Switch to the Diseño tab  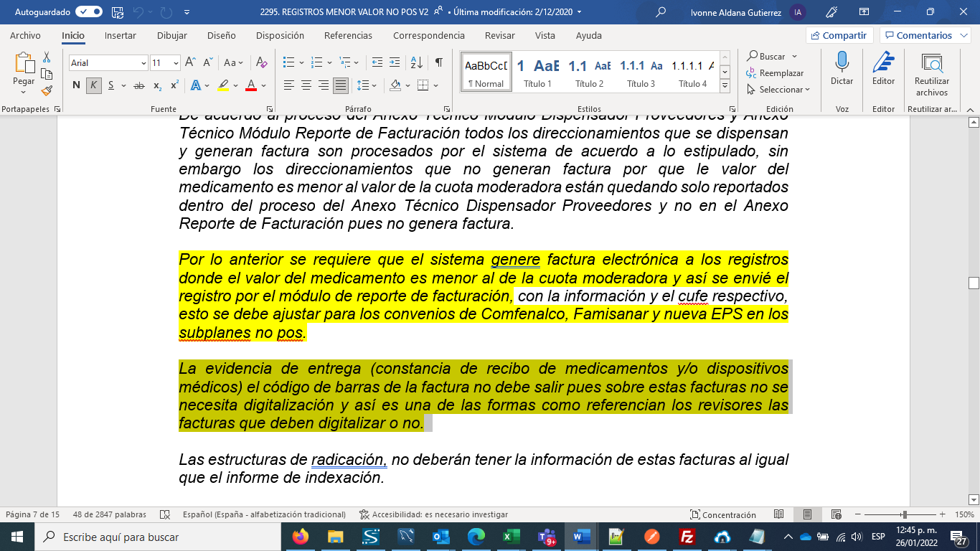pyautogui.click(x=221, y=35)
